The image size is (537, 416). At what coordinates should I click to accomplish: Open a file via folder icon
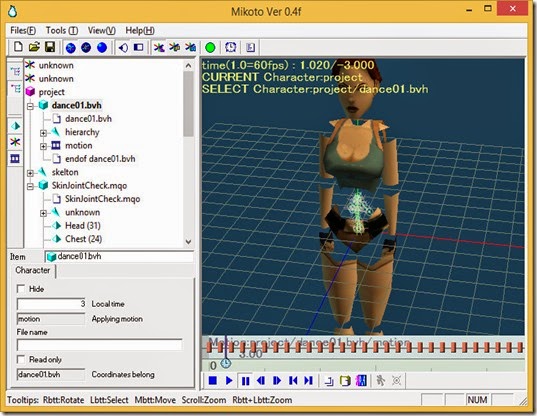coord(34,47)
